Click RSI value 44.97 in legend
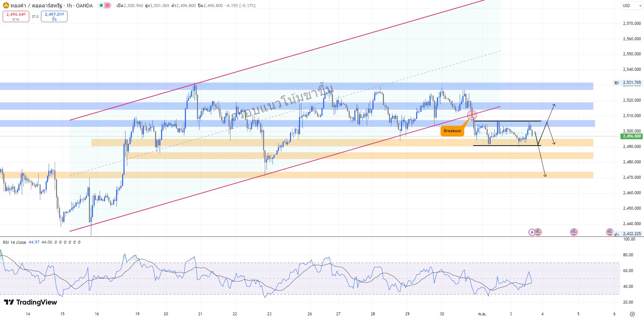The image size is (644, 318). pyautogui.click(x=34, y=242)
